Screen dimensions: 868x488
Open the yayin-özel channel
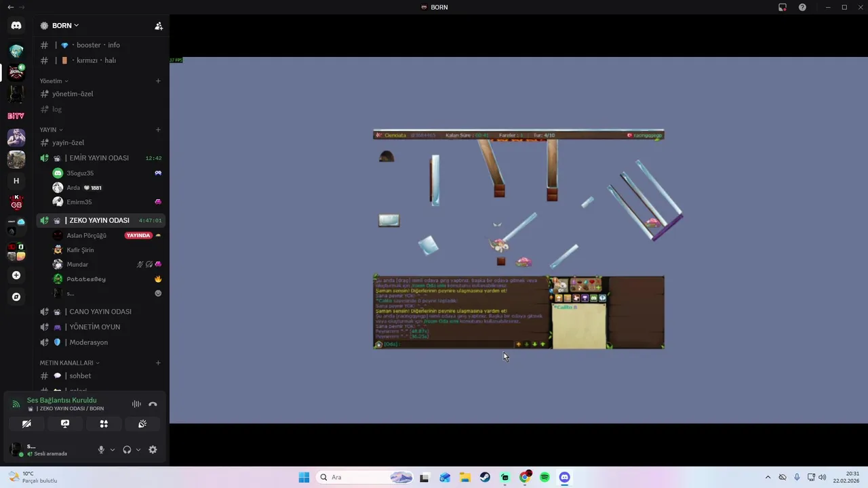click(x=100, y=142)
